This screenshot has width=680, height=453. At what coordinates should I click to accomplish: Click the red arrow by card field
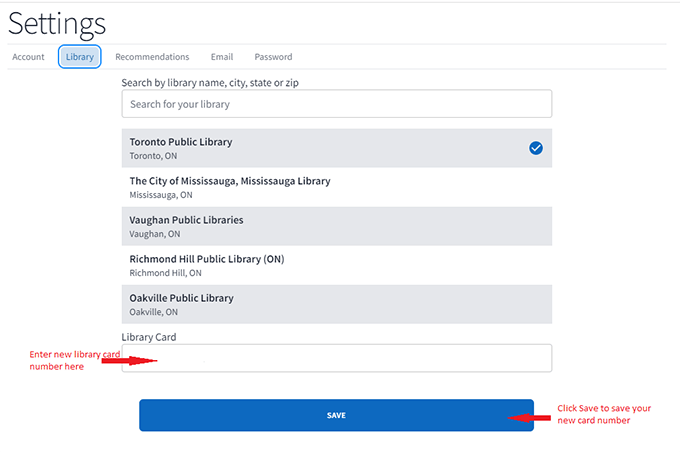(128, 360)
